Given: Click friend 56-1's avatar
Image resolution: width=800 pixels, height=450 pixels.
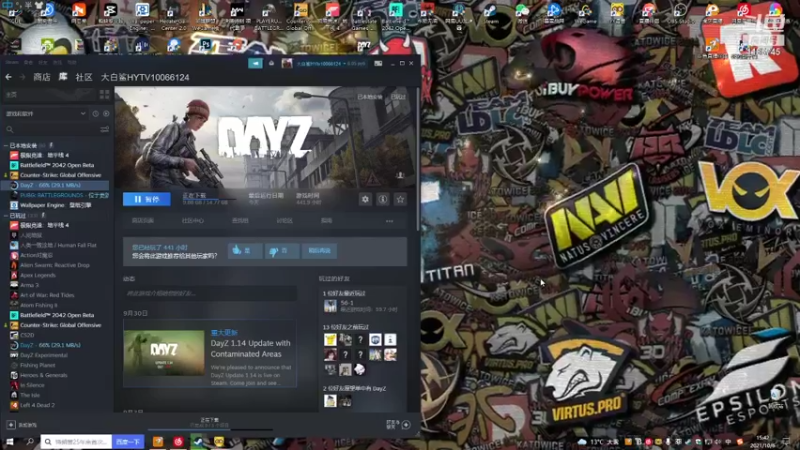Looking at the screenshot, I should tap(330, 306).
